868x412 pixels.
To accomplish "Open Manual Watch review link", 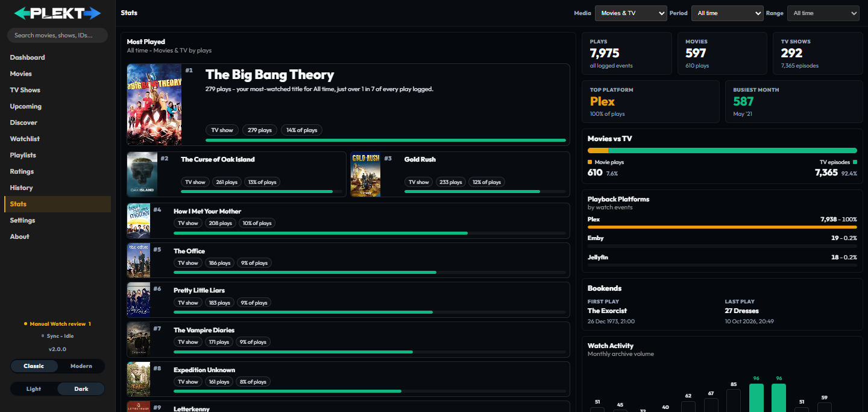I will click(x=57, y=324).
